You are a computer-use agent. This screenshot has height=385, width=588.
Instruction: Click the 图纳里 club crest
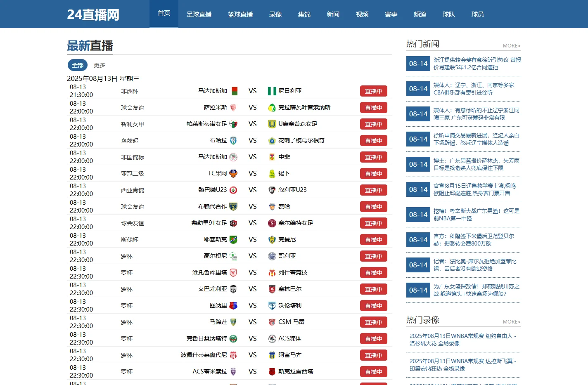tap(233, 305)
